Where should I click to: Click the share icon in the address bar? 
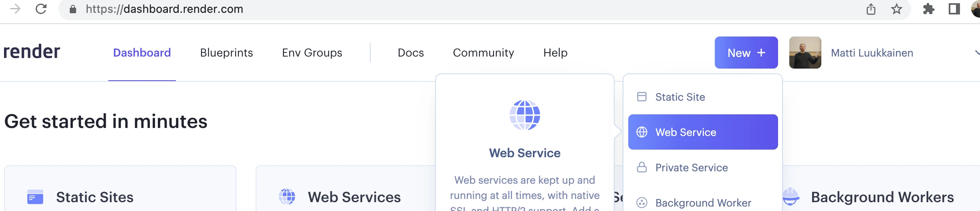coord(871,9)
